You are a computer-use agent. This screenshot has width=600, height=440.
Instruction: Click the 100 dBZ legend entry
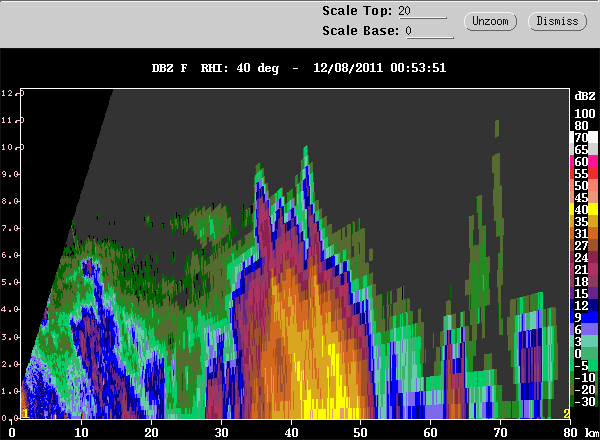[x=583, y=112]
